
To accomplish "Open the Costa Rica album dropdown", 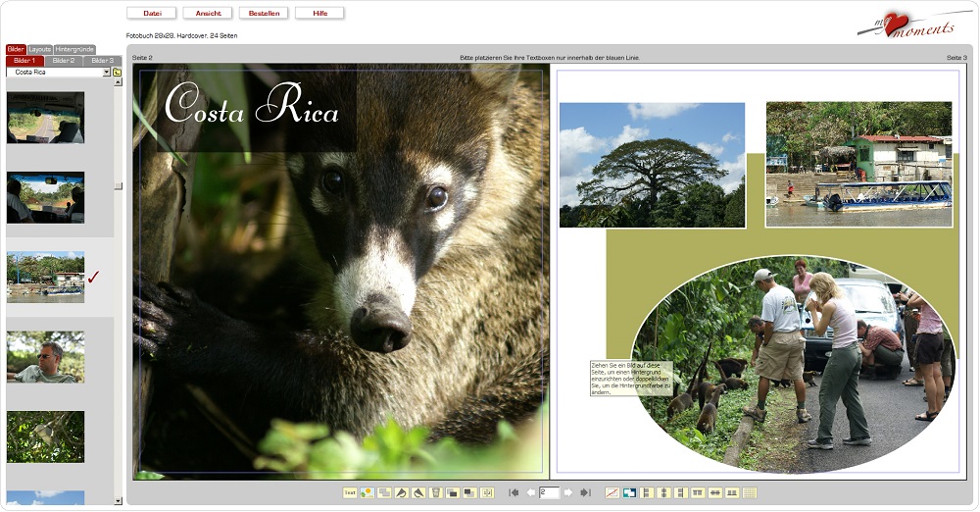I will tap(58, 72).
